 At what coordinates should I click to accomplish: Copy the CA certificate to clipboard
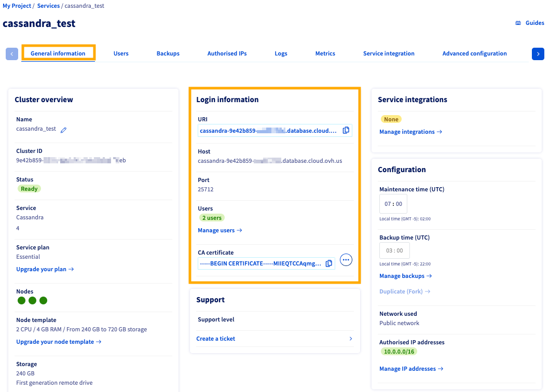[329, 263]
